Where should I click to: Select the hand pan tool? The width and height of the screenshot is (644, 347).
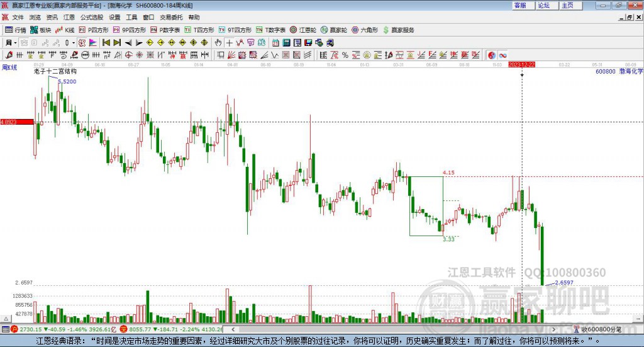218,43
